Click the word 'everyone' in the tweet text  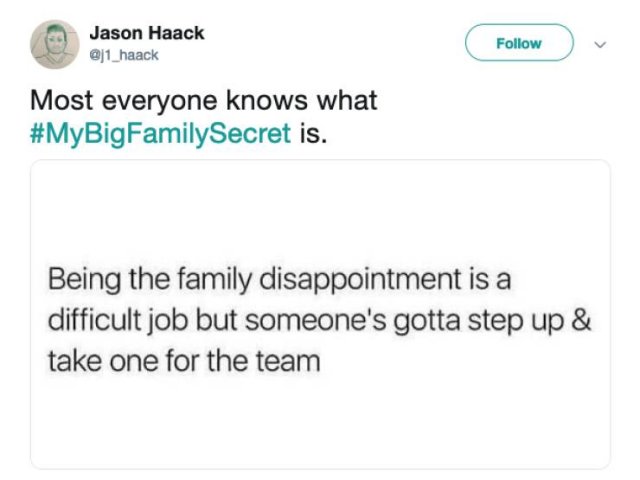point(159,102)
